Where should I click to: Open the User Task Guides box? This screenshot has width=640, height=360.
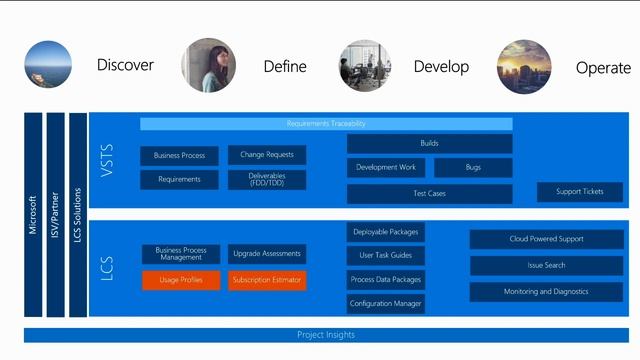[x=386, y=256]
